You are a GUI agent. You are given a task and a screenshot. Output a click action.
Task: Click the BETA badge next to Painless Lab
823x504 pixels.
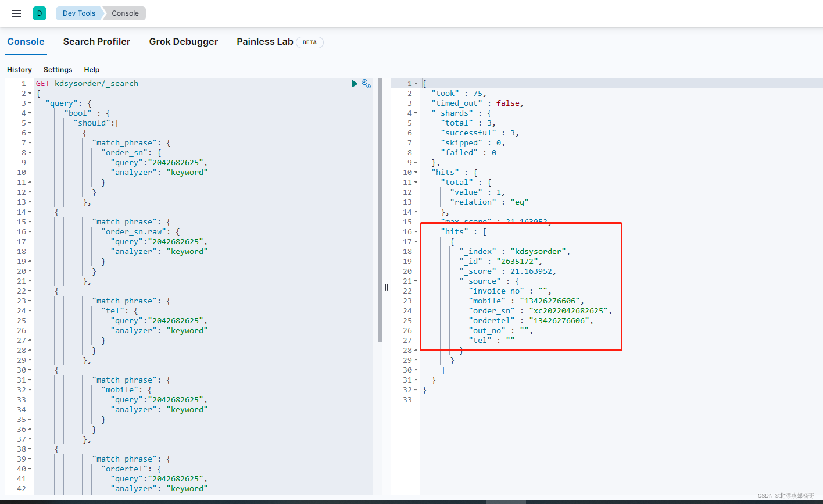coord(310,42)
